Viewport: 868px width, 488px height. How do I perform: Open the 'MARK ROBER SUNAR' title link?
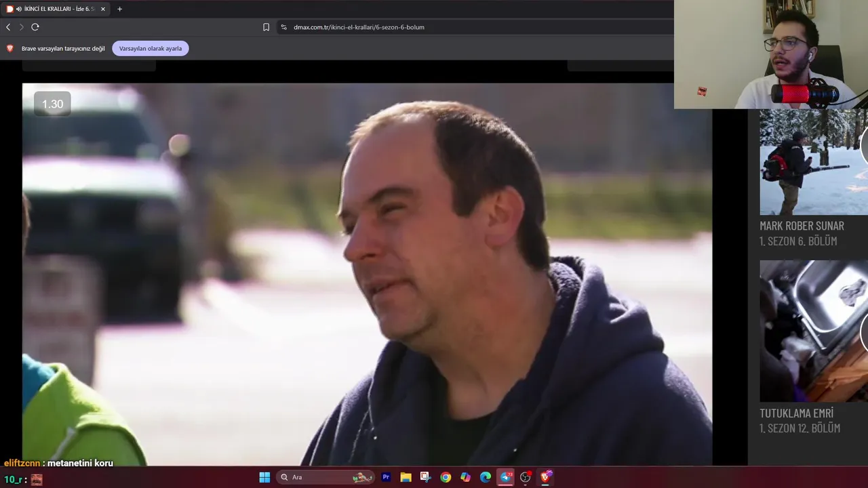802,226
